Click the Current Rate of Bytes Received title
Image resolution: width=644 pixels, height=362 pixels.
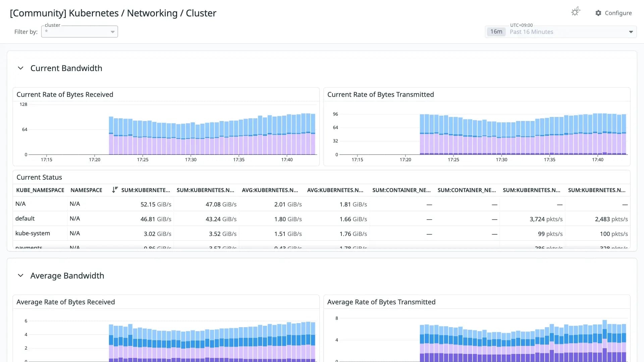click(65, 95)
